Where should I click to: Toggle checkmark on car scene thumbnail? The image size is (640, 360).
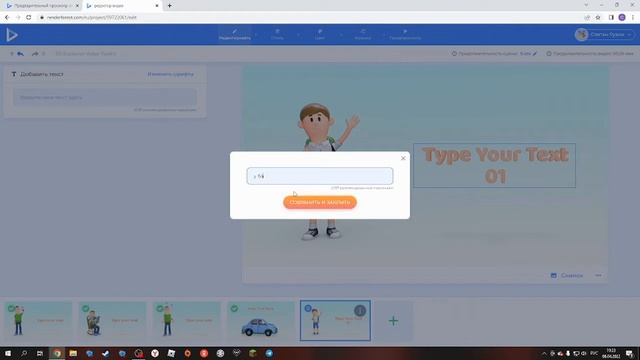click(x=234, y=308)
